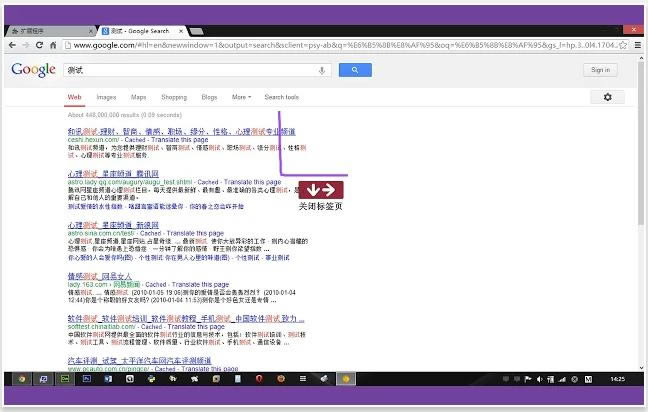Select the Web results tab
The image size is (648, 412).
(x=74, y=97)
